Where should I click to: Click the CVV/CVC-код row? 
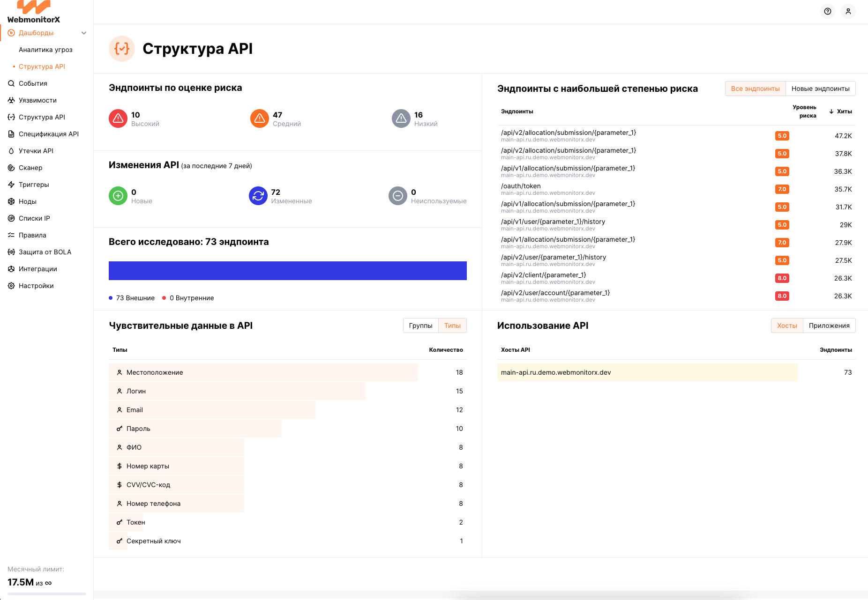click(x=288, y=485)
